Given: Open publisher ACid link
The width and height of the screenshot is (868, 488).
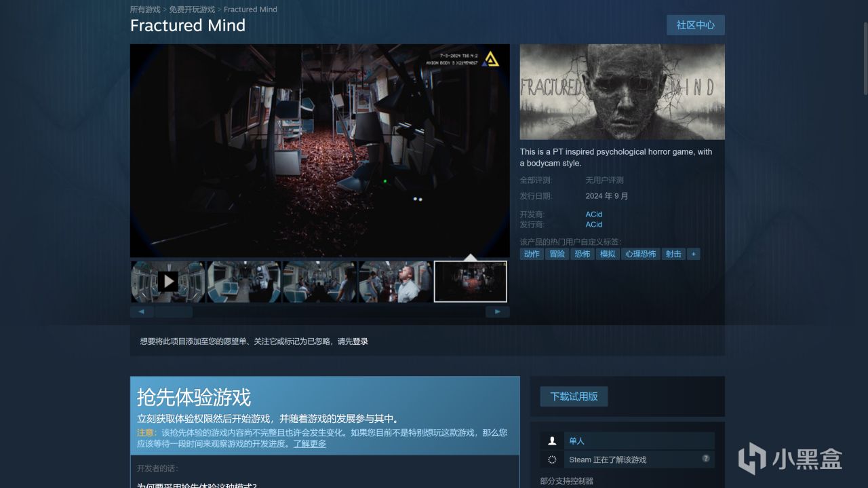Looking at the screenshot, I should (594, 225).
